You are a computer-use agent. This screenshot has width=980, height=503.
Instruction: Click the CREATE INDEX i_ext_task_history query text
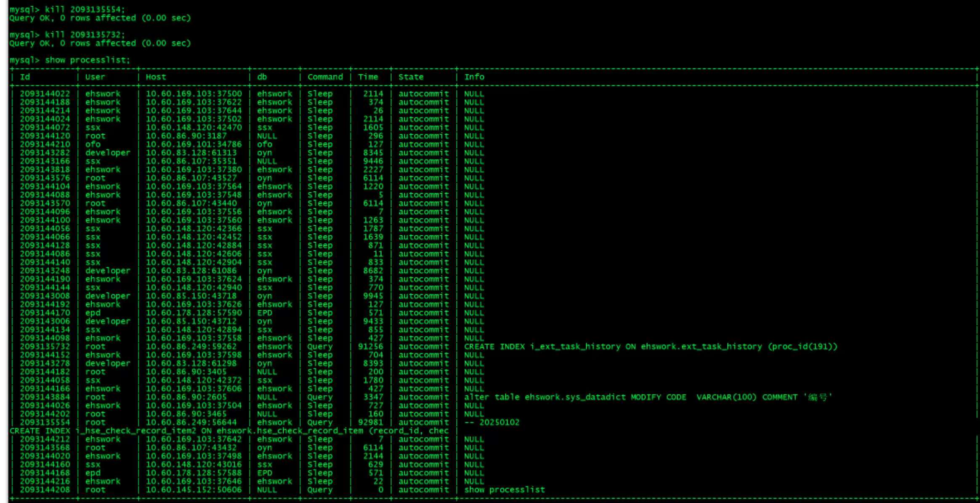(x=651, y=346)
